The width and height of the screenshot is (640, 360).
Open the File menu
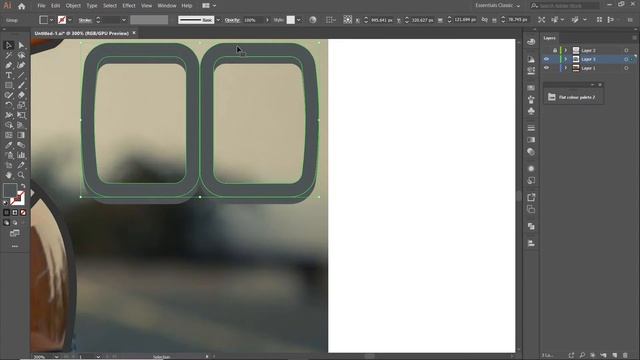(41, 6)
